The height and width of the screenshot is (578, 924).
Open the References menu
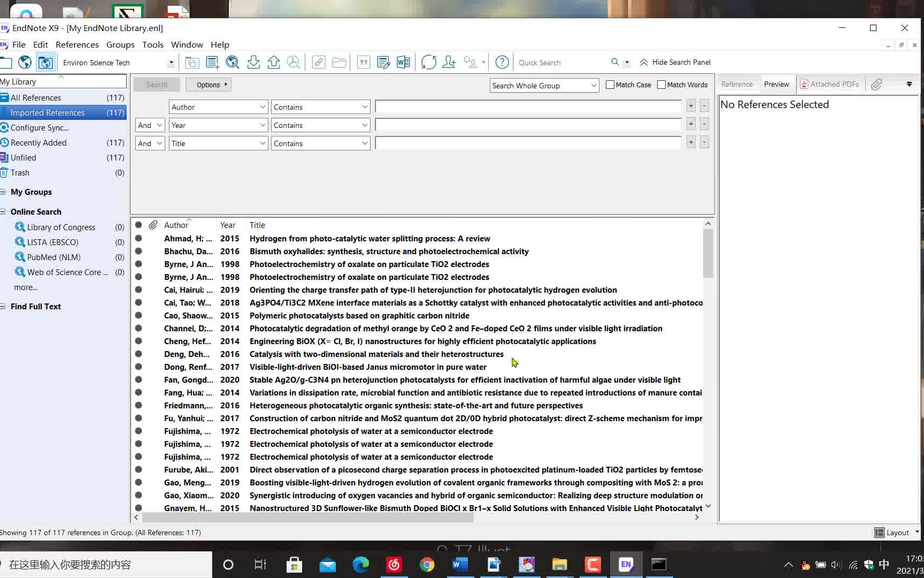[77, 44]
